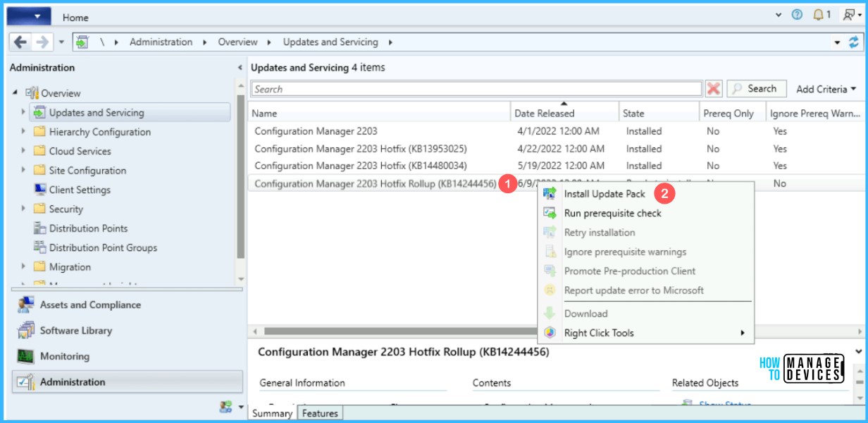Click the Install Update Pack menu icon
The image size is (868, 423).
[550, 194]
